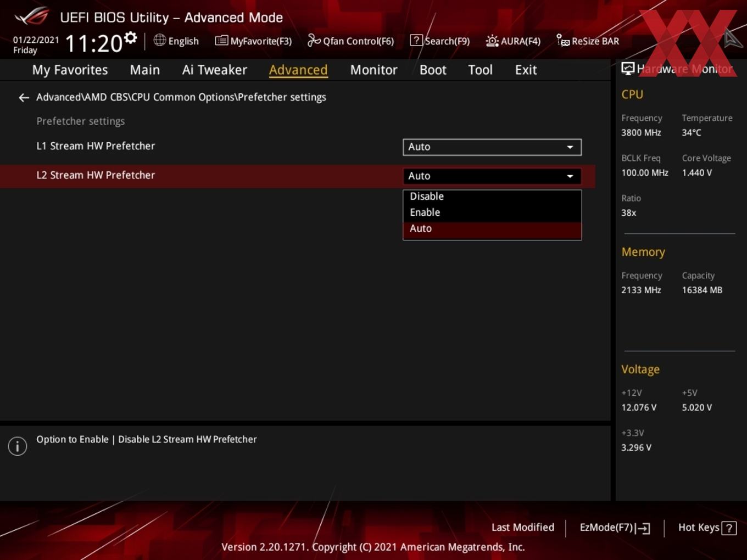Click the Version 2.20.1271 copyright text

coord(373,547)
